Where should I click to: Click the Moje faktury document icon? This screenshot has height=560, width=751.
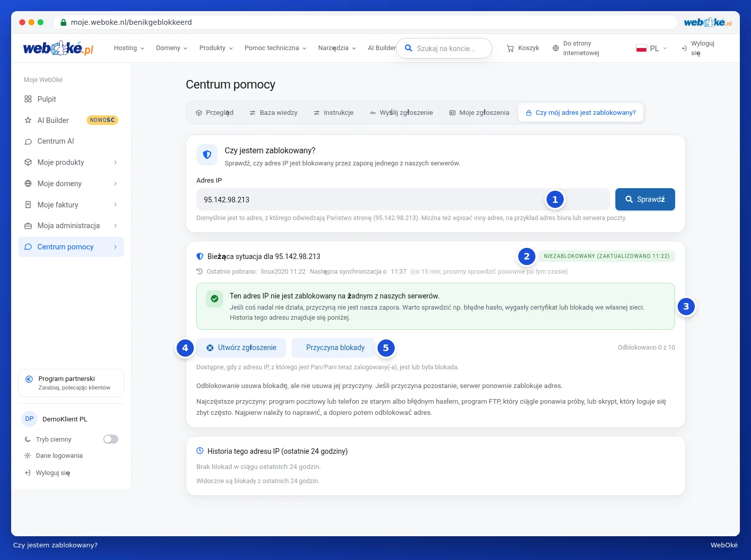click(x=28, y=205)
